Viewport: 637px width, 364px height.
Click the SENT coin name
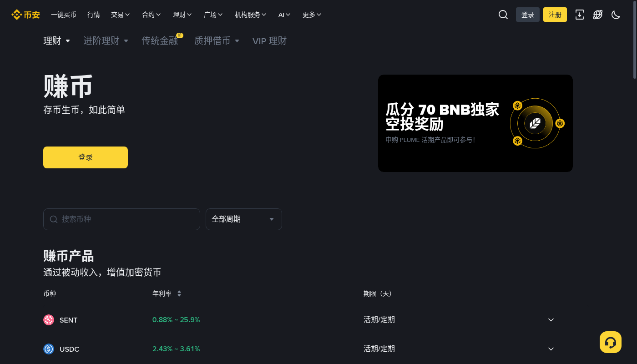(x=69, y=320)
